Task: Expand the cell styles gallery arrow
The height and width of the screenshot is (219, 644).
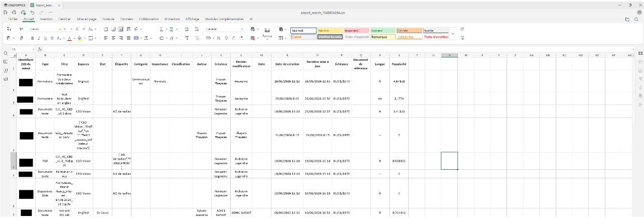Action: coord(453,34)
